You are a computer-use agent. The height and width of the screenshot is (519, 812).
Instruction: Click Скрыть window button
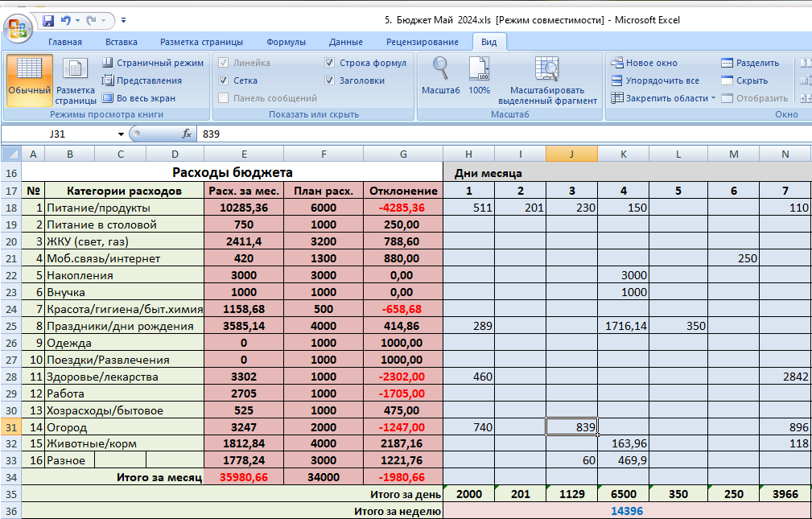click(744, 80)
